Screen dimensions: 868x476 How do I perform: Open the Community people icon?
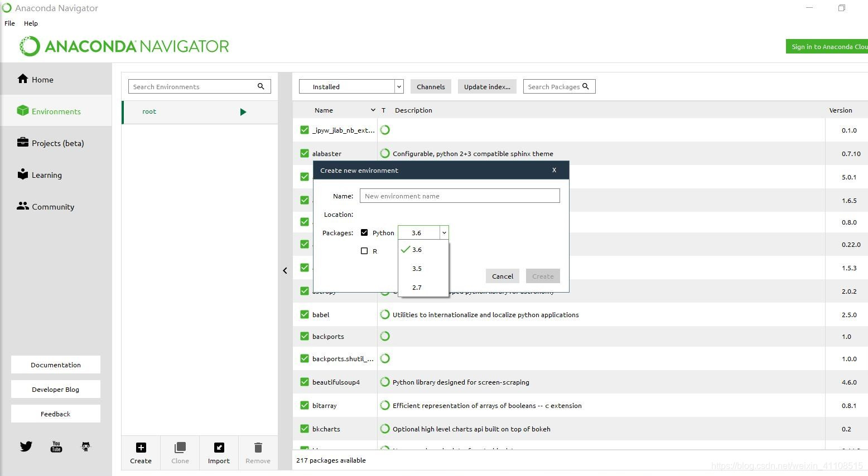(x=22, y=206)
